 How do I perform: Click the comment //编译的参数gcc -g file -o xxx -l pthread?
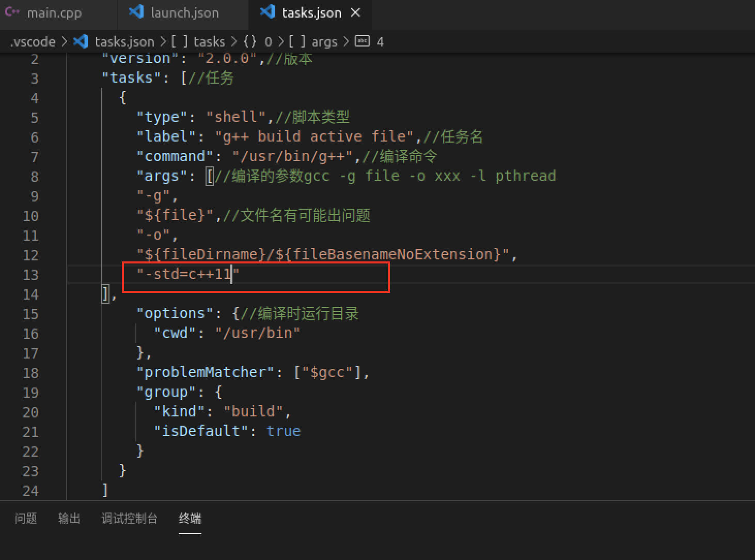click(385, 176)
